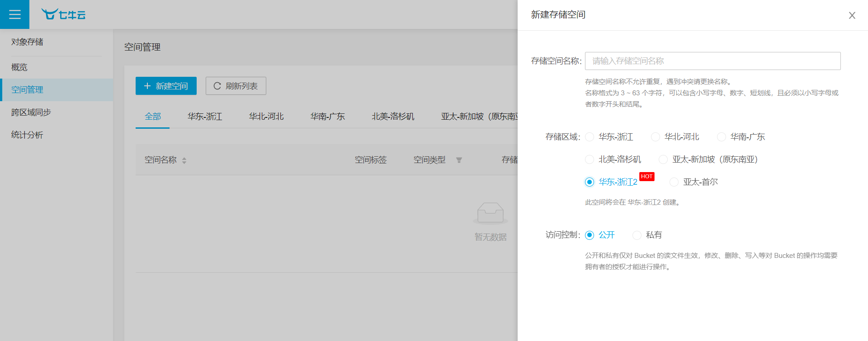Choose 华北-河北 as storage region
868x341 pixels.
pyautogui.click(x=656, y=137)
